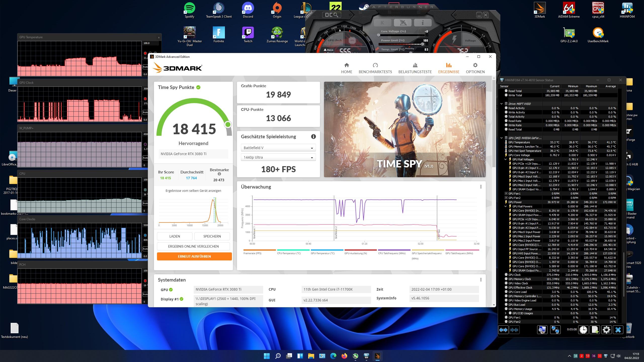
Task: Click the SPEICHERN button
Action: point(212,236)
